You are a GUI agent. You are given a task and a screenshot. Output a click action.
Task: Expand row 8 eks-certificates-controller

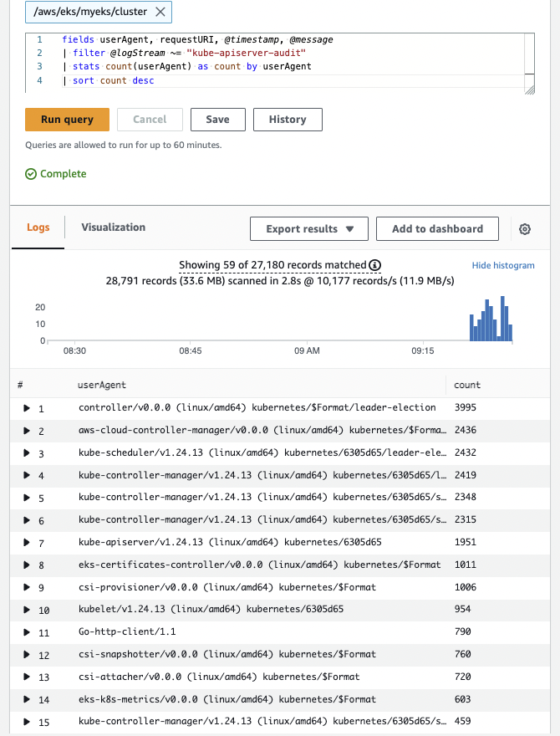click(27, 565)
